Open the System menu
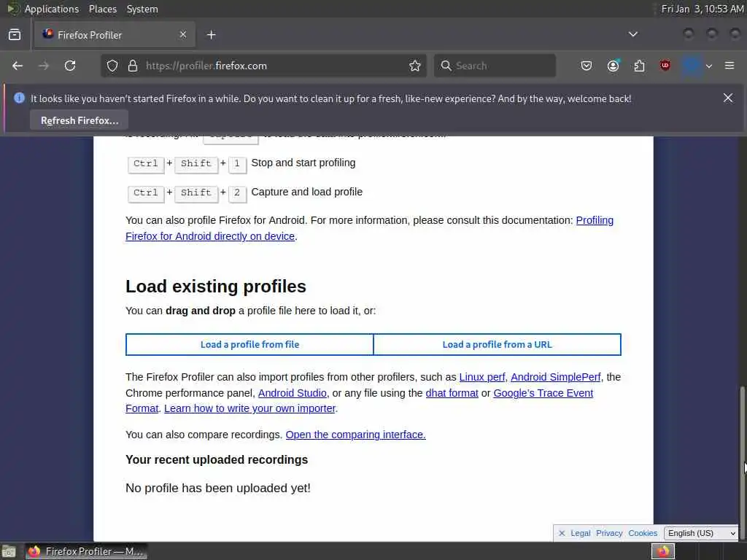This screenshot has height=560, width=747. tap(142, 9)
